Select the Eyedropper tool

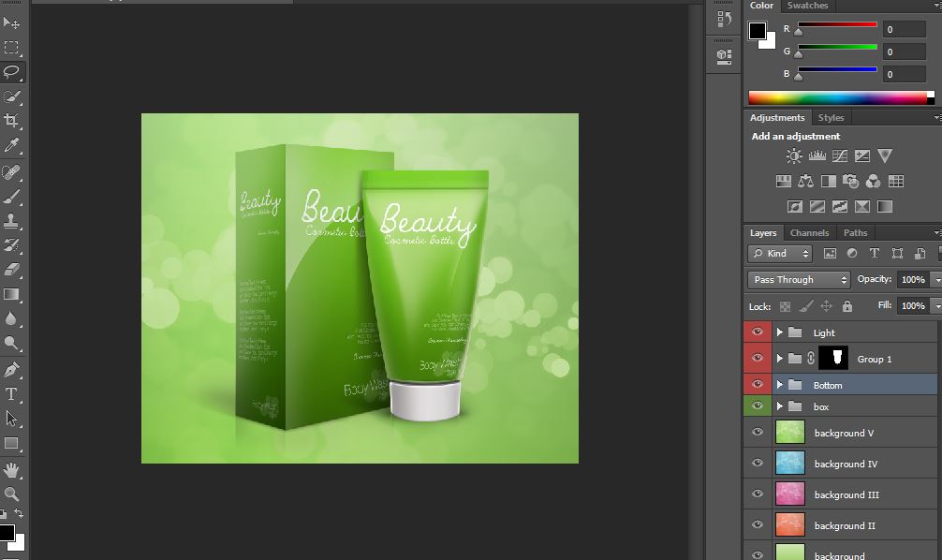(x=12, y=145)
